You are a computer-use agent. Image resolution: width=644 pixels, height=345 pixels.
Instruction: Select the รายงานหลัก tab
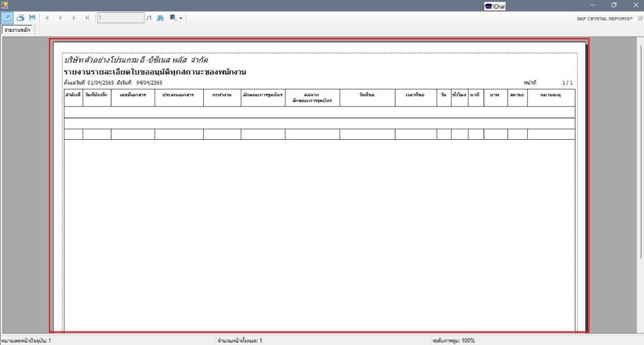(18, 29)
